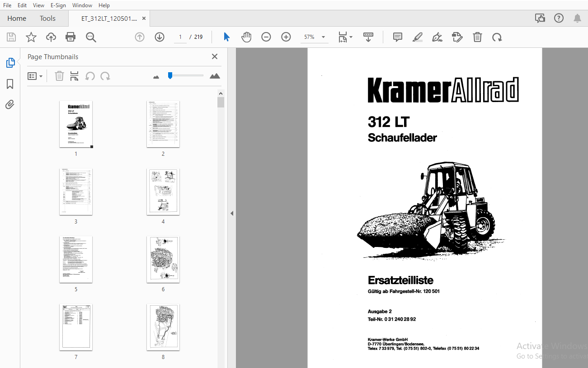This screenshot has width=588, height=368.
Task: Select page 1 thumbnail
Action: (76, 124)
